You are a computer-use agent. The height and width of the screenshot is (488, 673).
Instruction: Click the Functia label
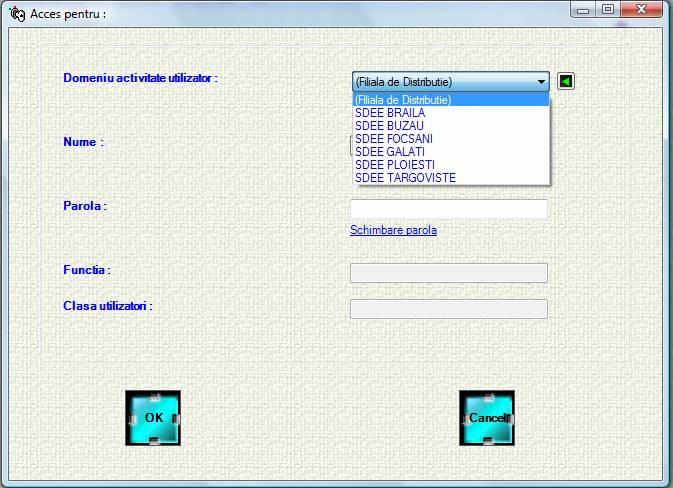point(87,270)
